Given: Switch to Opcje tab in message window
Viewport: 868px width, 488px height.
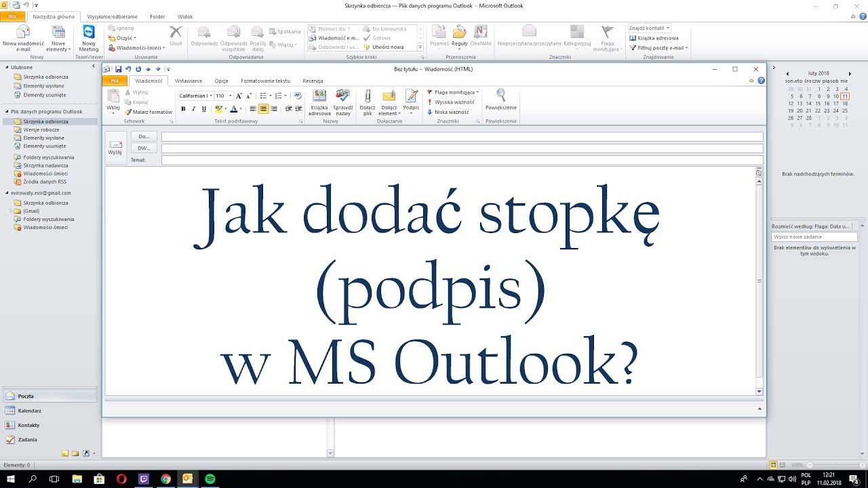Looking at the screenshot, I should [222, 81].
